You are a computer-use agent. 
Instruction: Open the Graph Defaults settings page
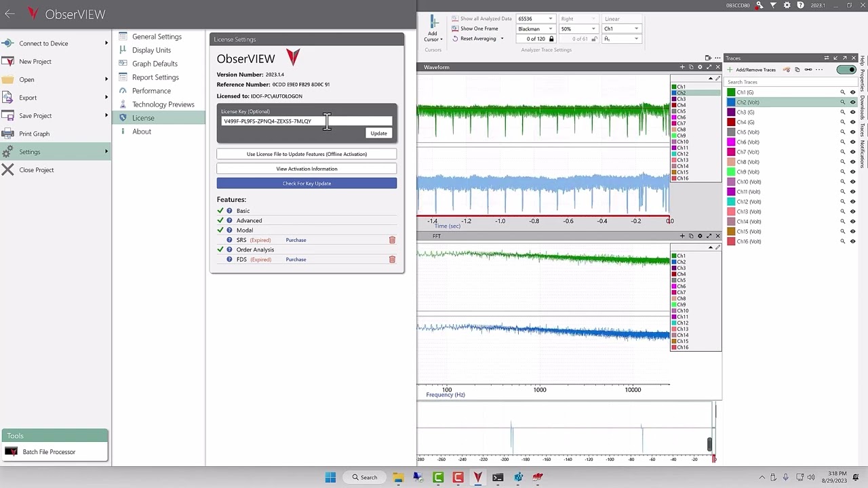[x=158, y=64]
